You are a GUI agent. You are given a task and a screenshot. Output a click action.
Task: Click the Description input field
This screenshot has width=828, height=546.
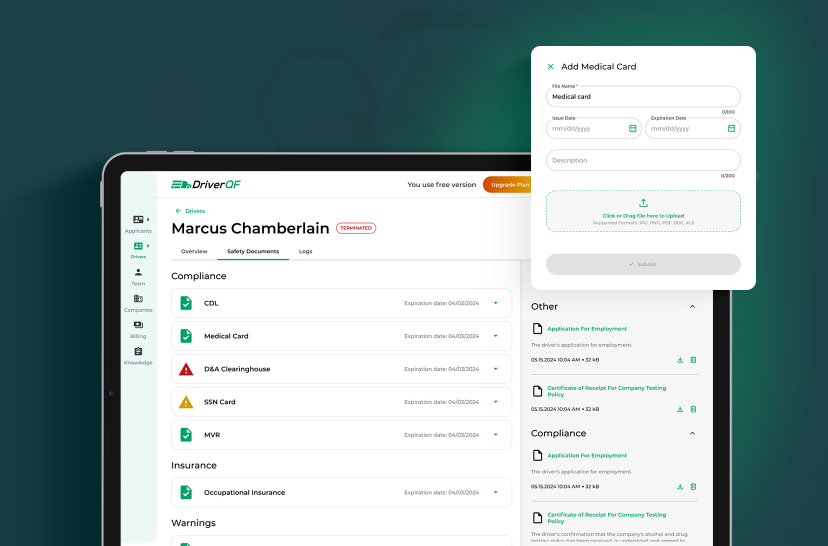643,160
